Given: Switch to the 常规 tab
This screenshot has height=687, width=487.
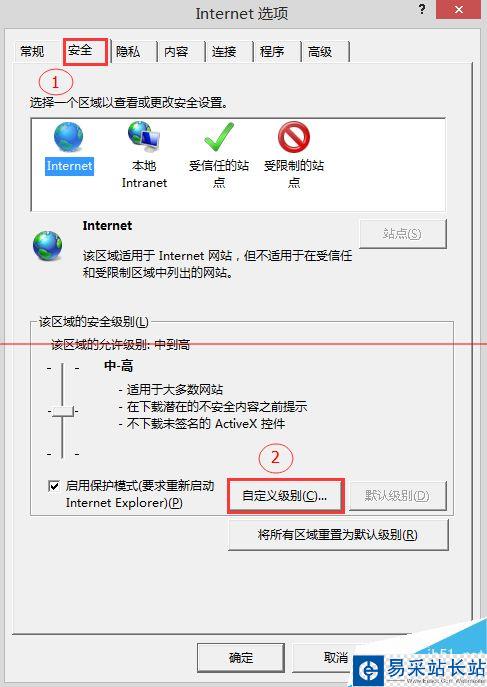Looking at the screenshot, I should click(32, 52).
